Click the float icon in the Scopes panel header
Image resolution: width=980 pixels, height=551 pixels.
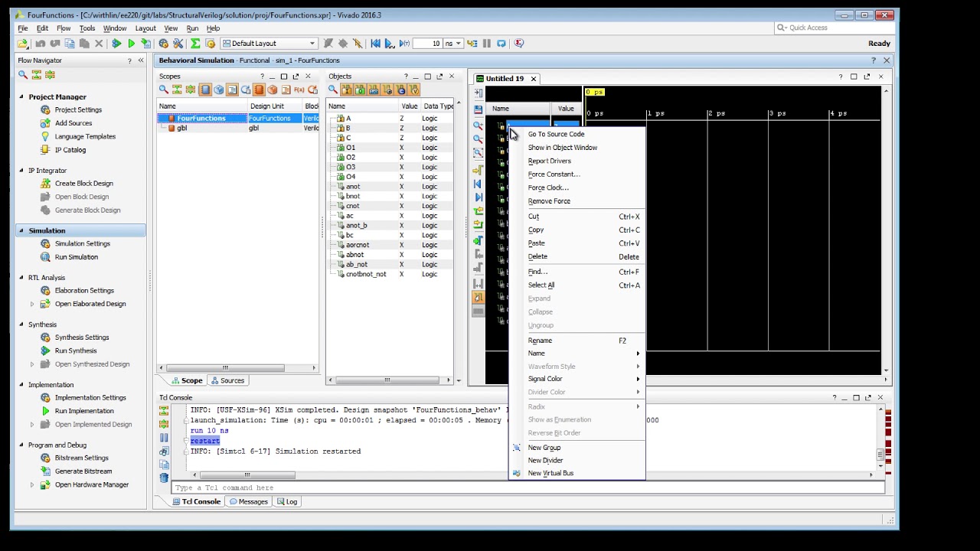(296, 77)
